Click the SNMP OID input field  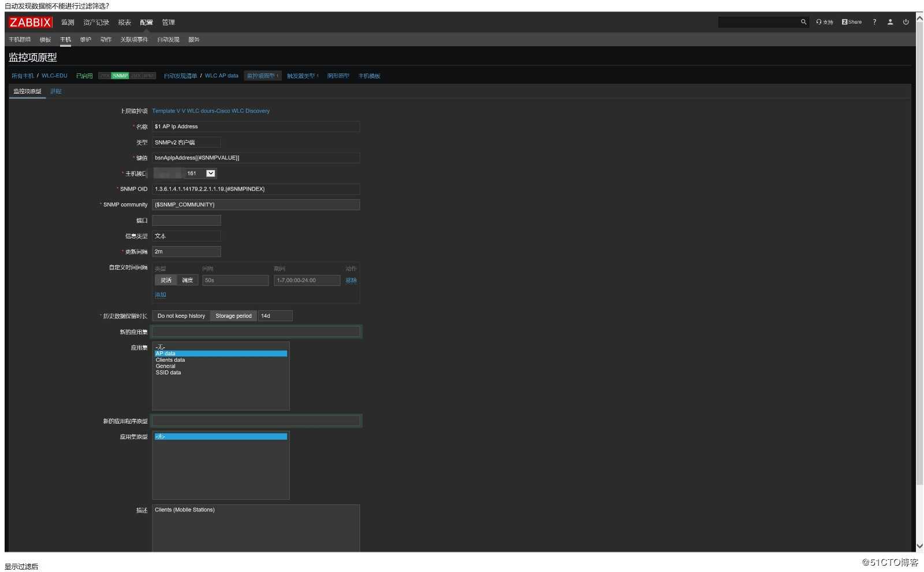click(x=256, y=189)
